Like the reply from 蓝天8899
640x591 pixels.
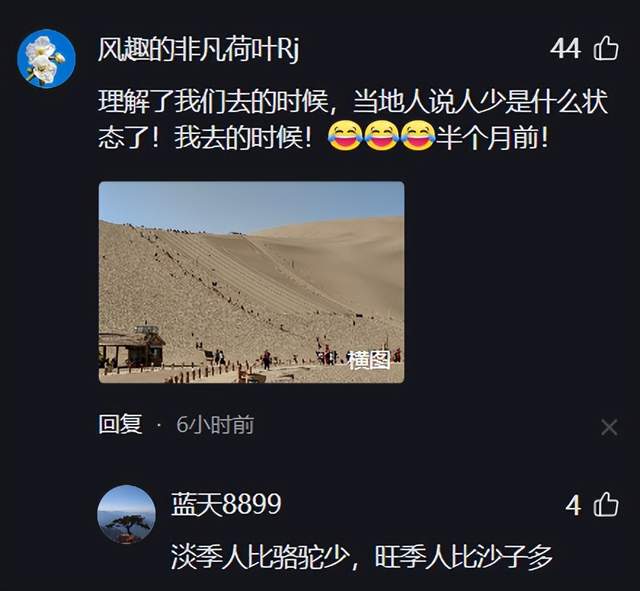(606, 504)
